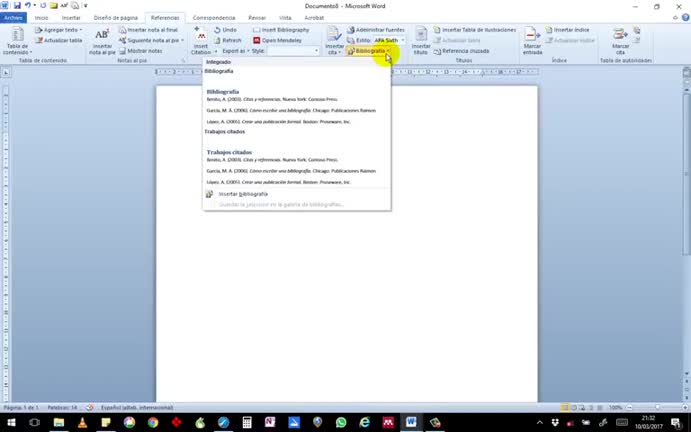This screenshot has height=432, width=691.
Task: Click Insertar nota al final
Action: [149, 30]
